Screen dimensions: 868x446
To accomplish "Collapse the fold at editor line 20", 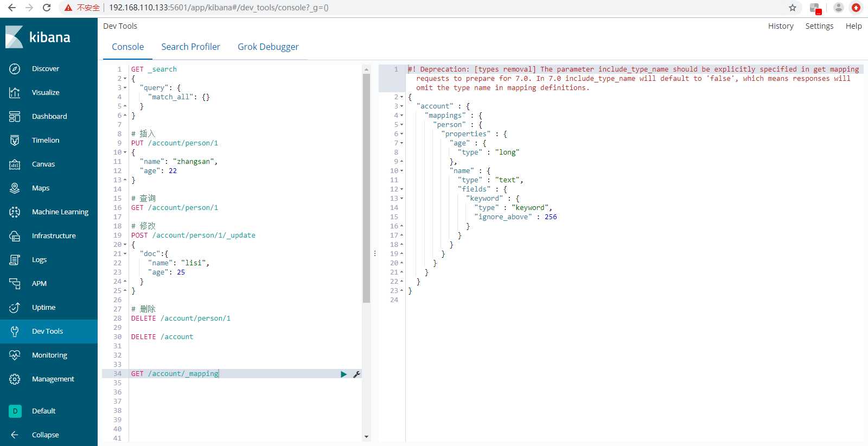I will [125, 245].
